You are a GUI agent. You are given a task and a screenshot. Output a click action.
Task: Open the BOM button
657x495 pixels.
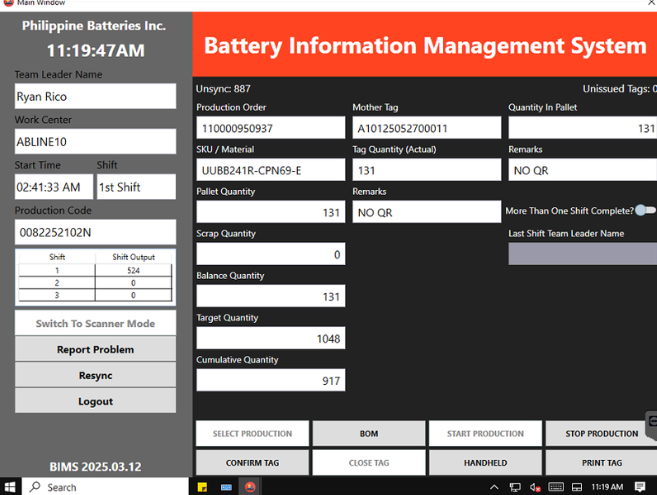point(369,433)
